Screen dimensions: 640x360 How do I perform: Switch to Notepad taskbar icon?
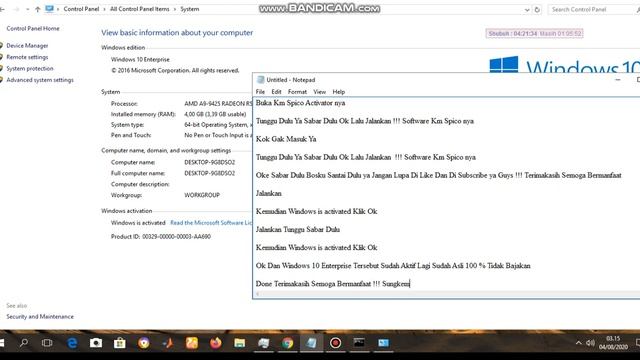point(311,343)
